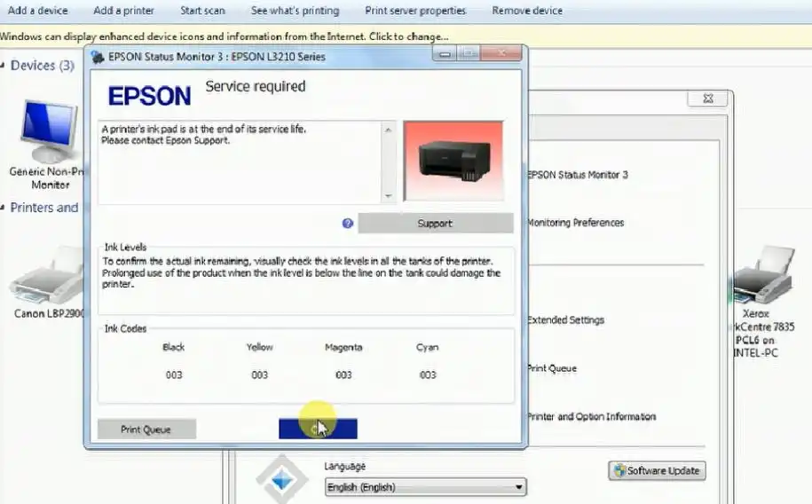The image size is (812, 504).
Task: Close the background printer properties dialog
Action: (708, 98)
